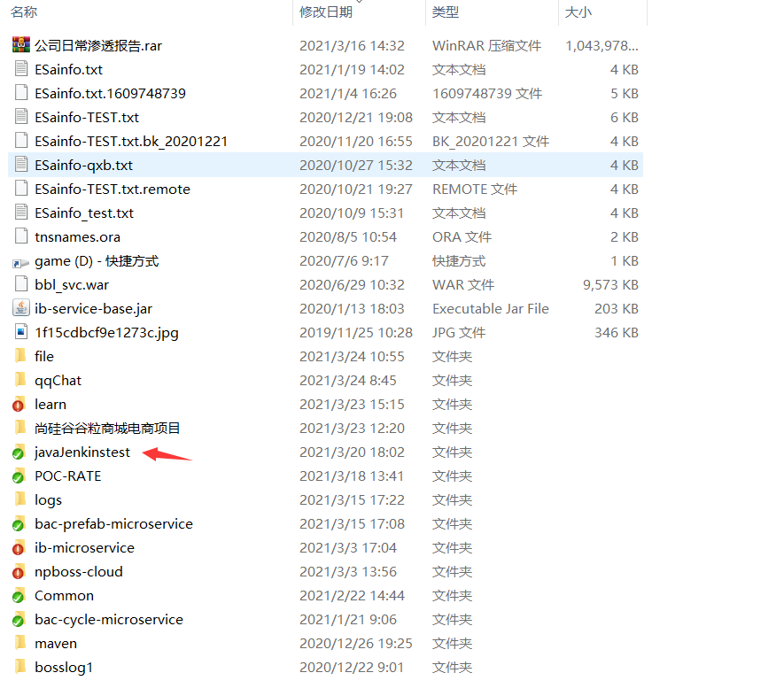Select file name ib-service-base.jar
Viewport: 784px width, 696px height.
point(93,309)
